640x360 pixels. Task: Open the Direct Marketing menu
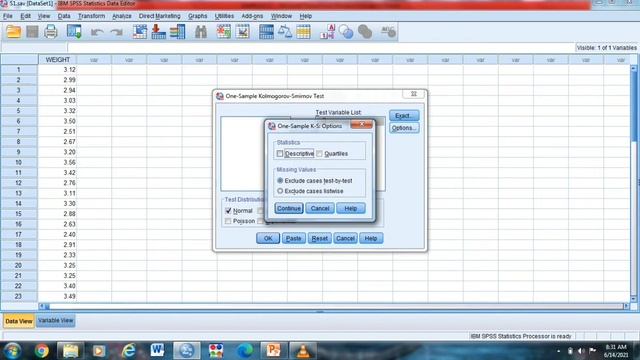pos(159,16)
